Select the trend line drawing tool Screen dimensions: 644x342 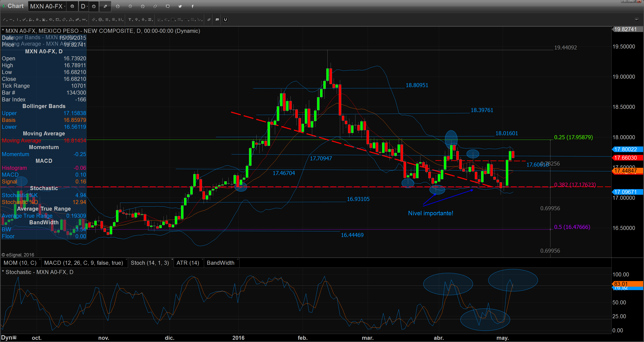tap(4, 20)
